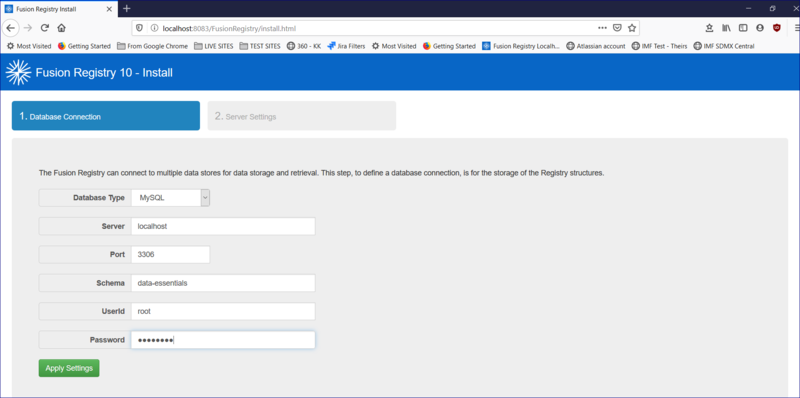
Task: Click the browser Forward arrow button
Action: click(28, 28)
